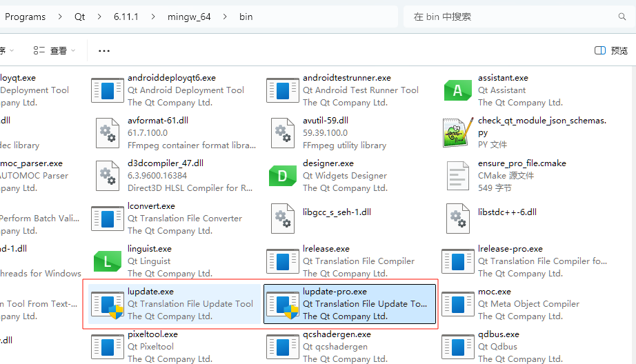Select the lrelease.exe file icon
The height and width of the screenshot is (364, 636).
283,261
